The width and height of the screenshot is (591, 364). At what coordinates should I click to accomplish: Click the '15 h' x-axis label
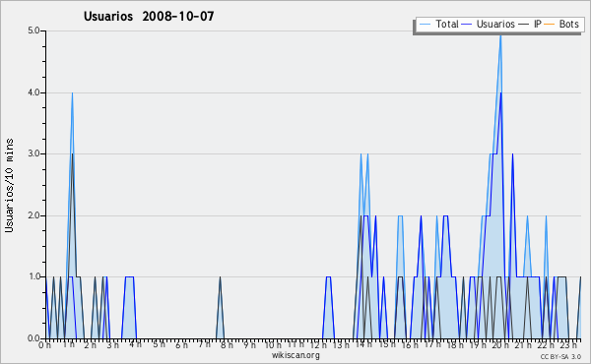click(387, 344)
